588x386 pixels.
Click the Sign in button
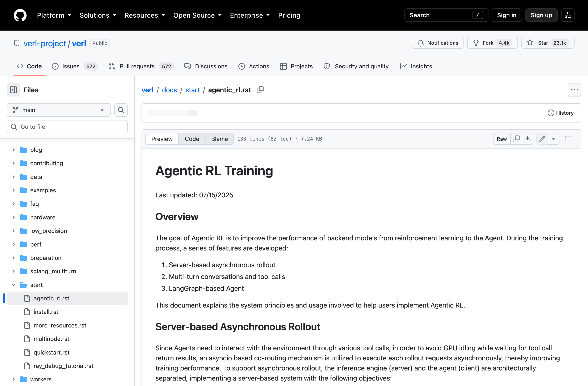pyautogui.click(x=507, y=15)
